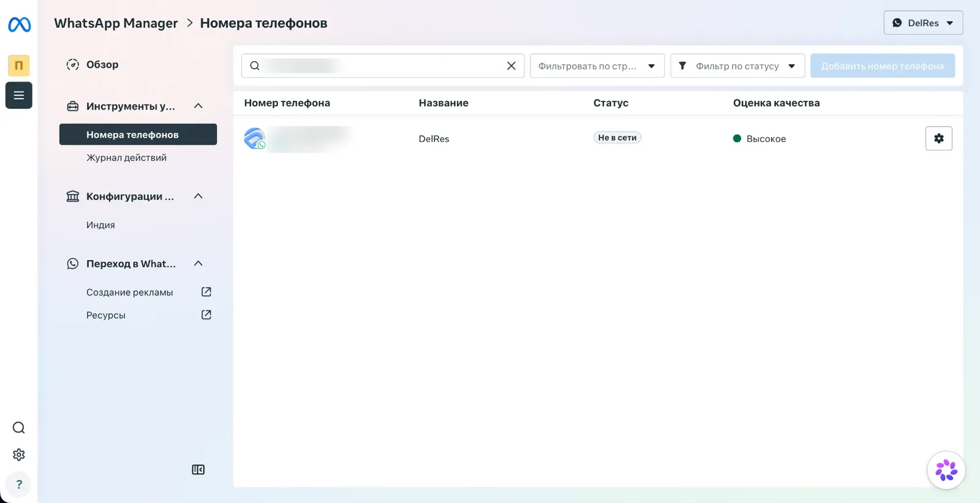Viewport: 980px width, 503px height.
Task: Open the Фильтр по статусу dropdown
Action: 737,65
